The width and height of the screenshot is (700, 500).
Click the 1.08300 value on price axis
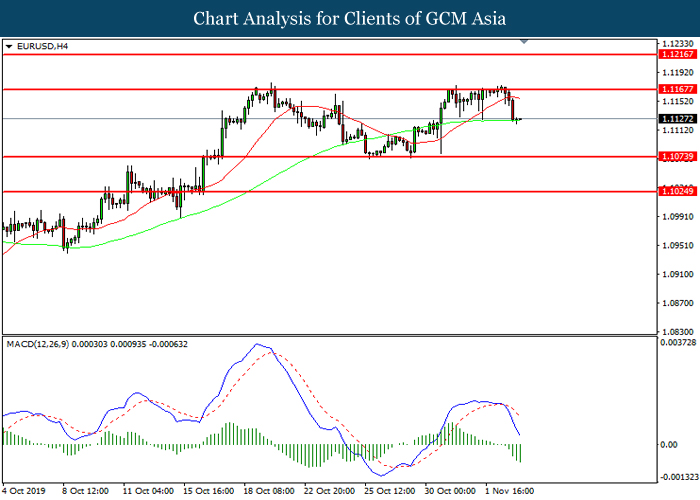pos(678,331)
